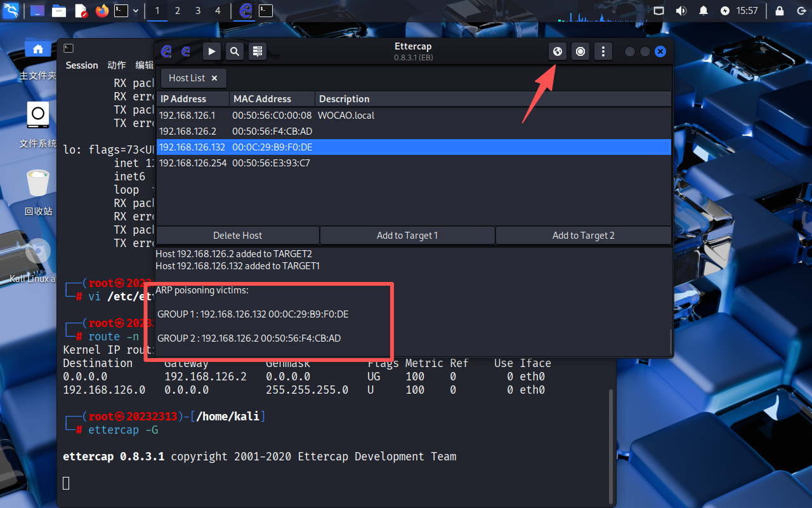Open the MITM menu globe icon
812x508 pixels.
point(557,51)
